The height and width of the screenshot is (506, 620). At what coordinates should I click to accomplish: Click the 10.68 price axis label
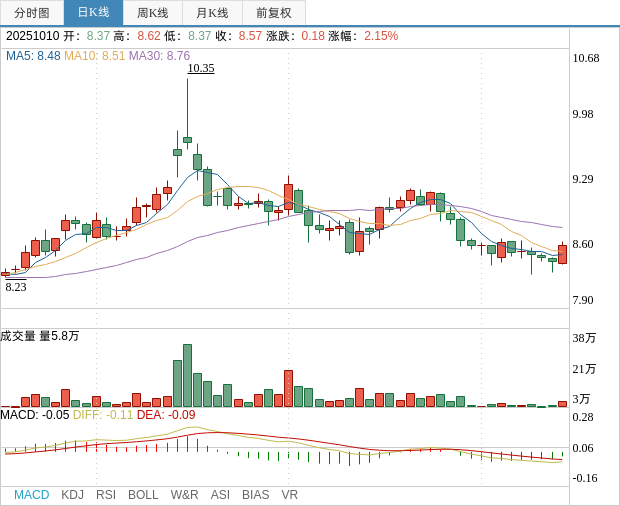[x=586, y=58]
